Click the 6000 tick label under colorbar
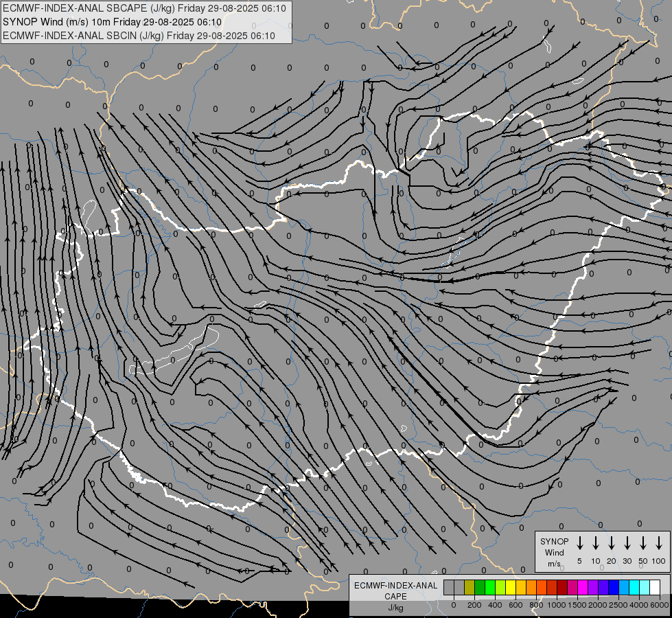 (660, 605)
